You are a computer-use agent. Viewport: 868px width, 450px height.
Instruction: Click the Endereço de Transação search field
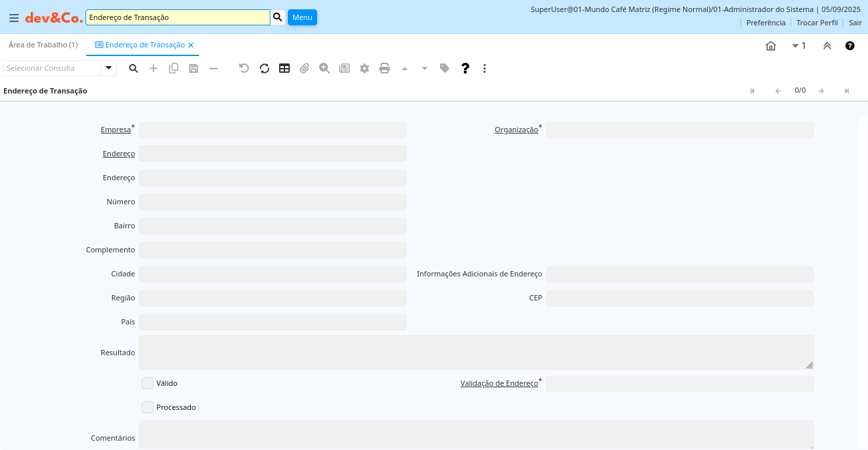[x=178, y=17]
